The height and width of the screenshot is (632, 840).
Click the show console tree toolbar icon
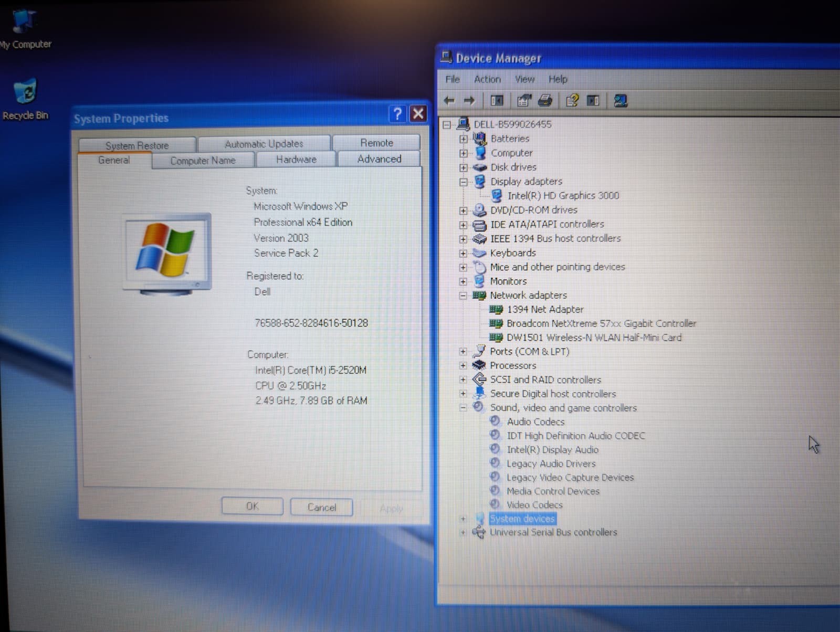click(x=497, y=100)
